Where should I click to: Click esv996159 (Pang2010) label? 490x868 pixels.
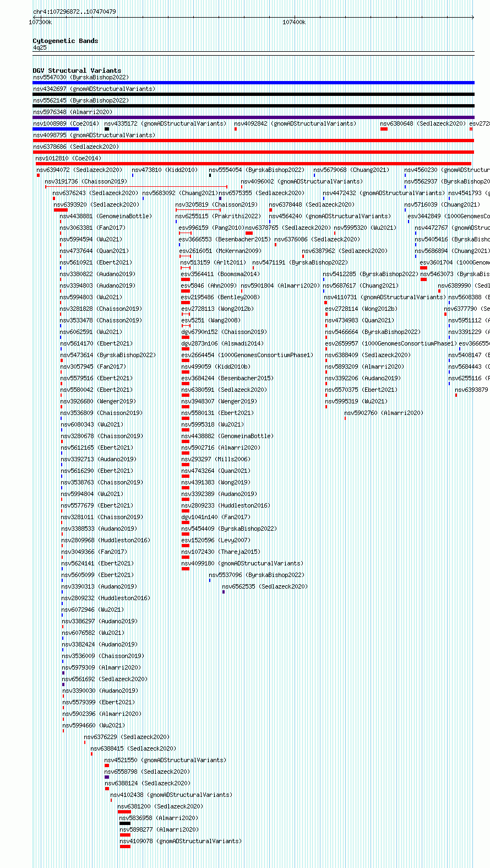coord(211,228)
